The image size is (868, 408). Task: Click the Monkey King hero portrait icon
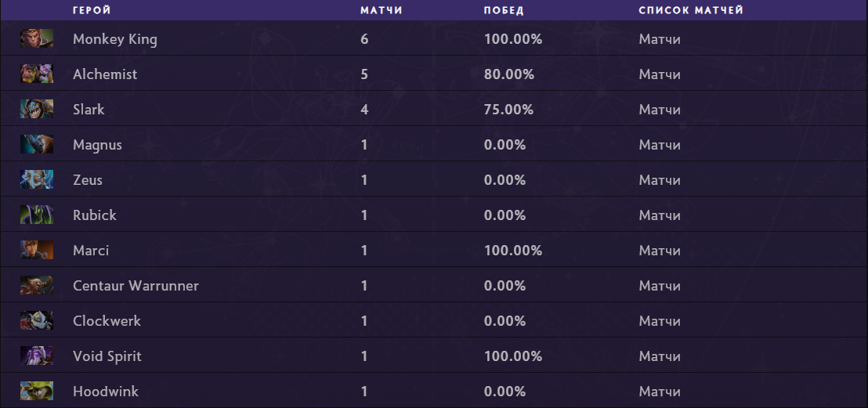point(37,39)
